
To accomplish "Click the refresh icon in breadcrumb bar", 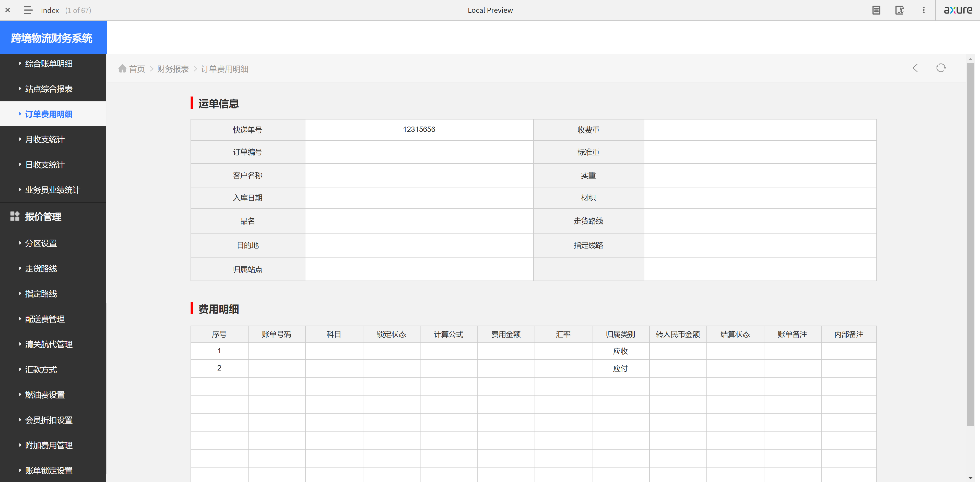I will click(x=941, y=68).
